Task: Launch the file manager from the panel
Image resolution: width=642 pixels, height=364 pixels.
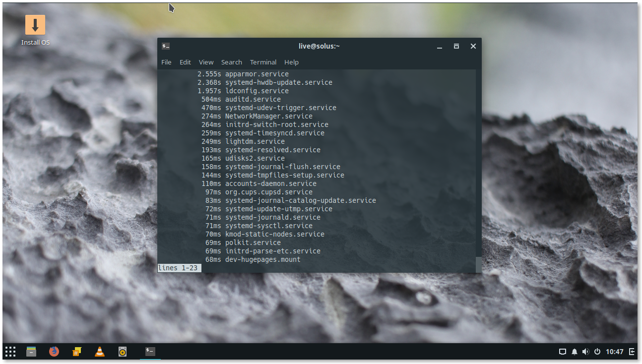Action: (31, 352)
